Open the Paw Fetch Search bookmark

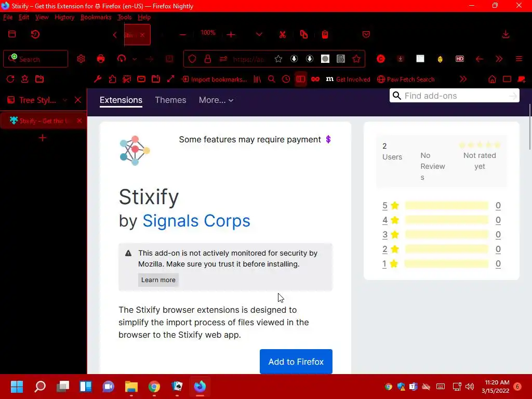point(406,79)
